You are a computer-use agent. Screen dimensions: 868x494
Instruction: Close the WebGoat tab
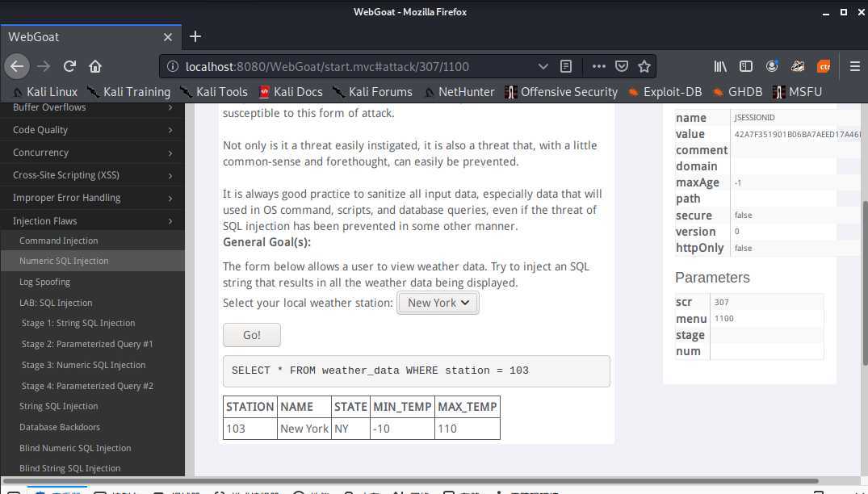pyautogui.click(x=168, y=37)
